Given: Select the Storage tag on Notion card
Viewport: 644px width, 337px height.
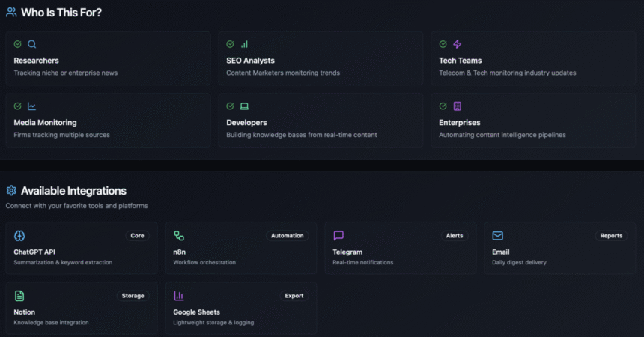Looking at the screenshot, I should [x=133, y=296].
